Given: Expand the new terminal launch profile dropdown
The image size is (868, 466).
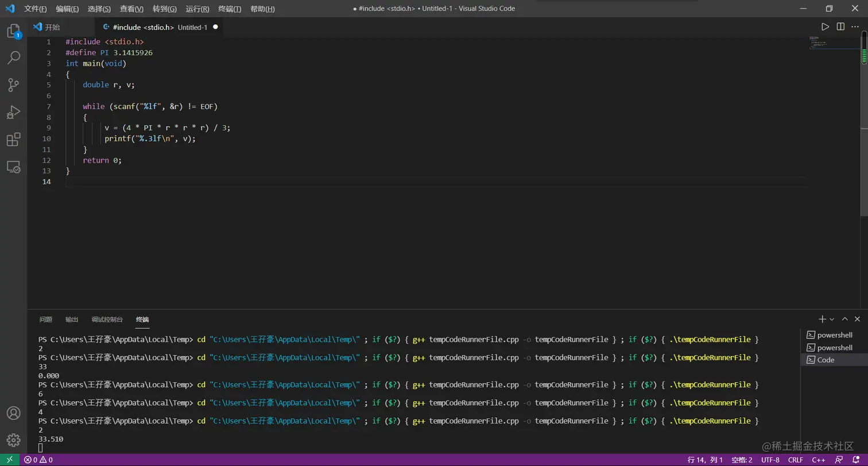Looking at the screenshot, I should pyautogui.click(x=832, y=319).
